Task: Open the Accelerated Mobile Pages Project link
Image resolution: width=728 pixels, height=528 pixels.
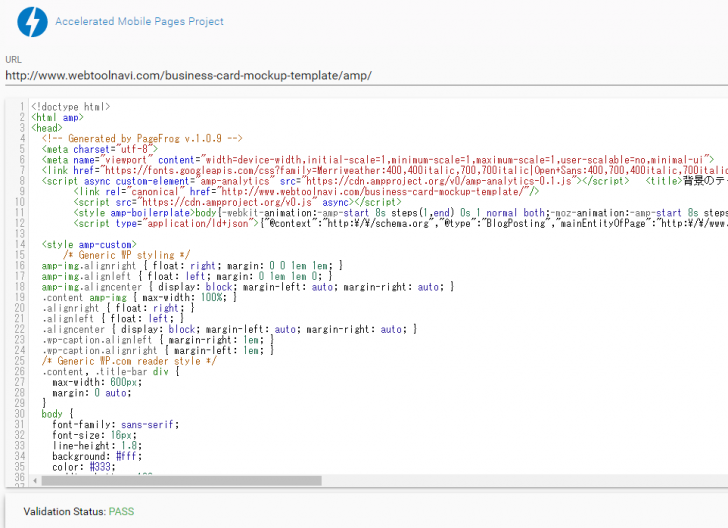Action: pos(139,21)
